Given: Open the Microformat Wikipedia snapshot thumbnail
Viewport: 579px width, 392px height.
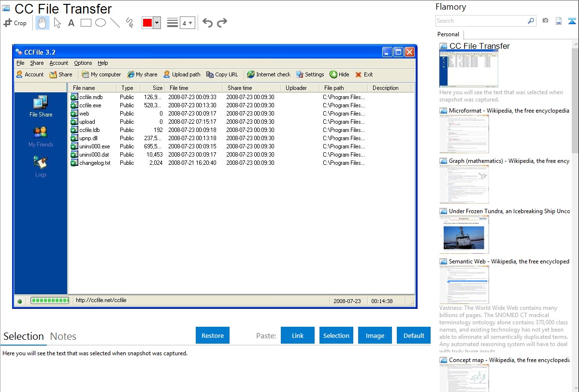Looking at the screenshot, I should pyautogui.click(x=464, y=134).
